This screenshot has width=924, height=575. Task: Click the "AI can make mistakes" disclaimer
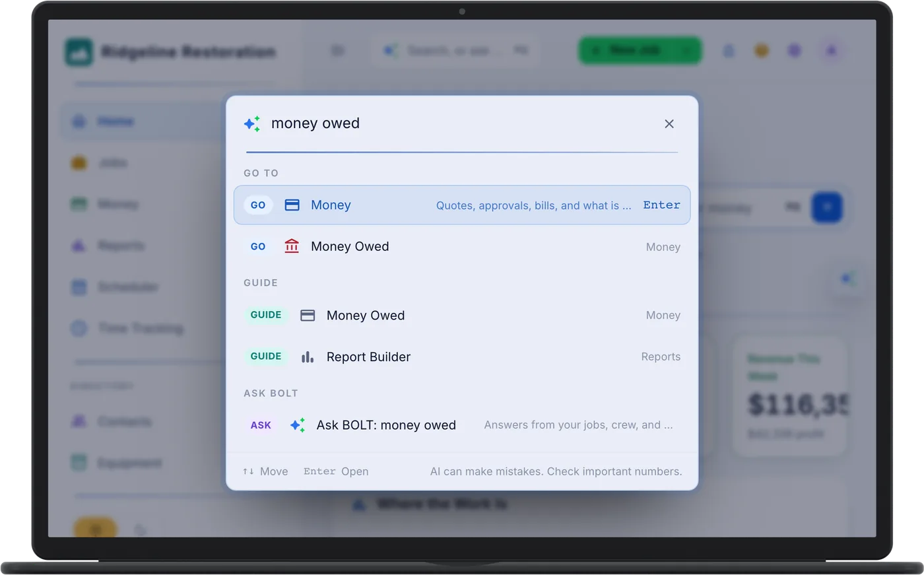pos(556,471)
